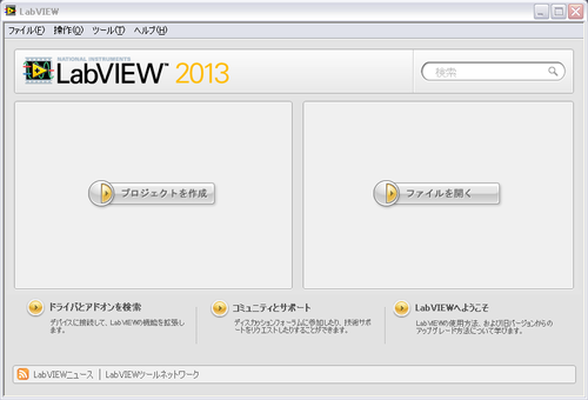Open the LabVIEWへようこそ link
Image resolution: width=588 pixels, height=400 pixels.
452,308
